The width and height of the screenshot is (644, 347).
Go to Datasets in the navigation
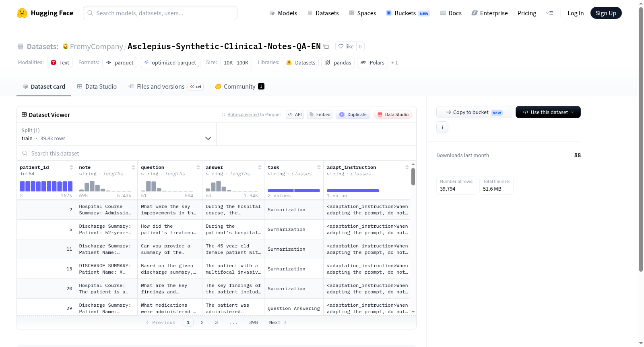tap(323, 13)
